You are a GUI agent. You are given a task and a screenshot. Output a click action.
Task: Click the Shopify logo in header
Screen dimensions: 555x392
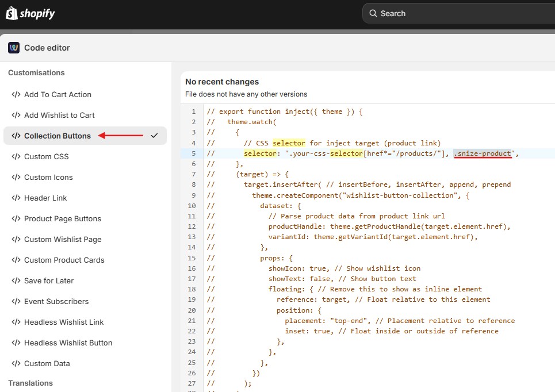tap(30, 13)
